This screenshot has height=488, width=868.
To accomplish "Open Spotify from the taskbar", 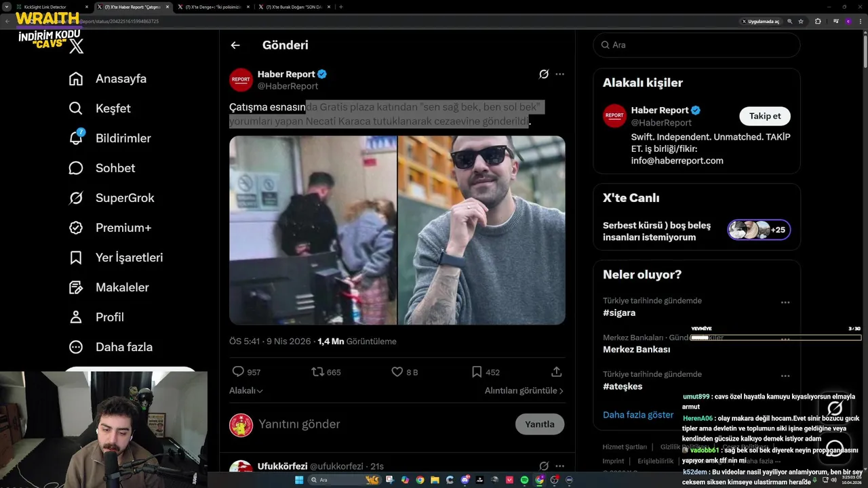I will tap(525, 480).
